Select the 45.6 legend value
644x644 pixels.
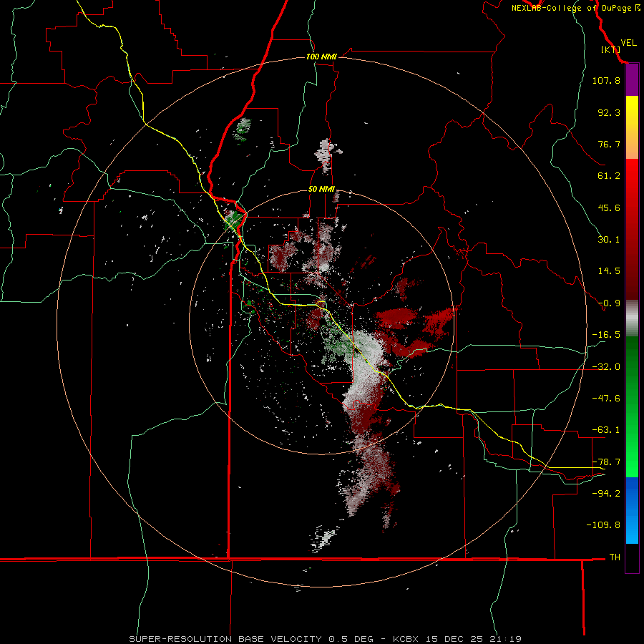coord(609,208)
